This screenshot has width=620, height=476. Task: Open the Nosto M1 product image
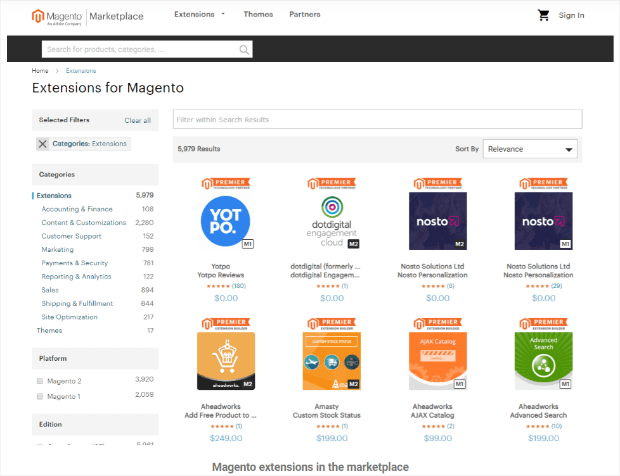[x=543, y=221]
